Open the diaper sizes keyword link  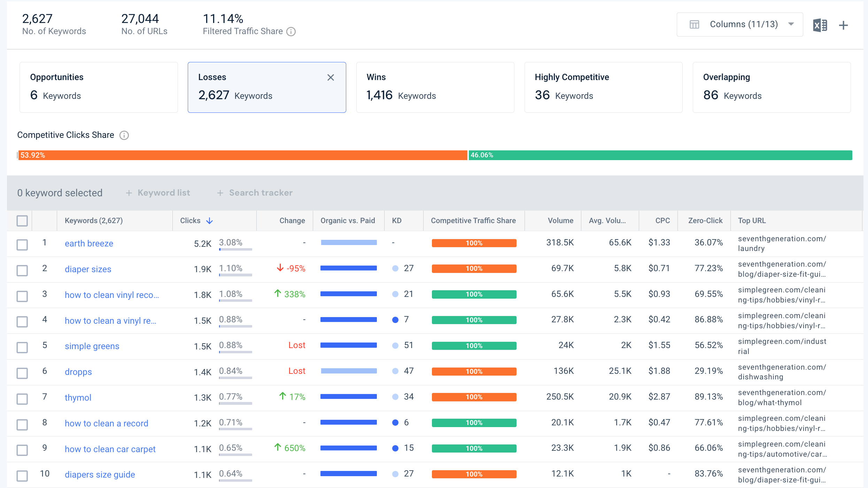(88, 269)
